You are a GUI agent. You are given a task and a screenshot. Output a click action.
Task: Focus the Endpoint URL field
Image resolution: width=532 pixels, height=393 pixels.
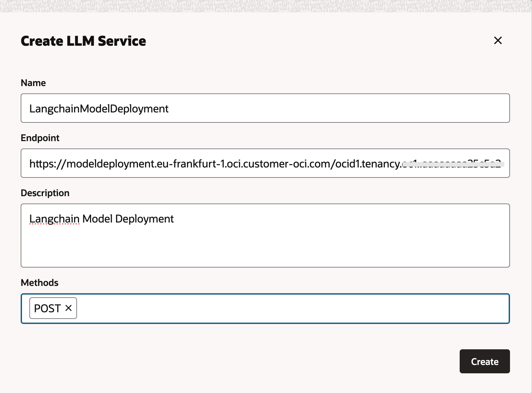265,163
